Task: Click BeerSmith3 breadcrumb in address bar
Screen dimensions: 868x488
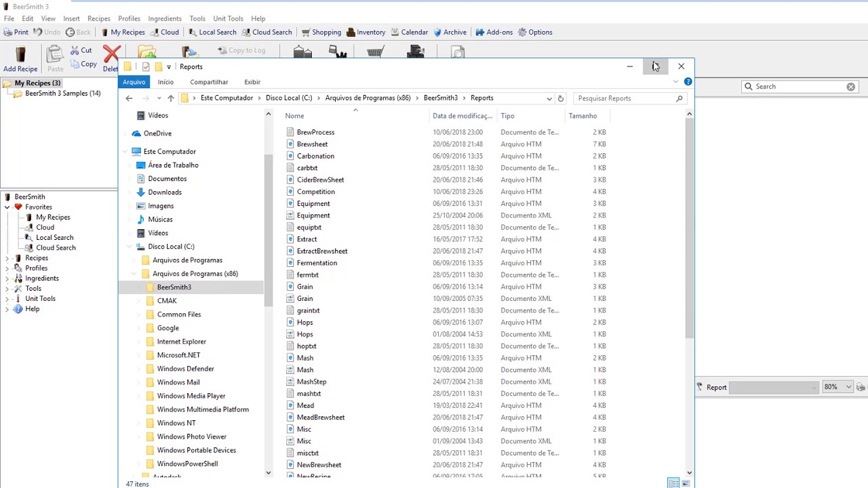Action: click(440, 98)
